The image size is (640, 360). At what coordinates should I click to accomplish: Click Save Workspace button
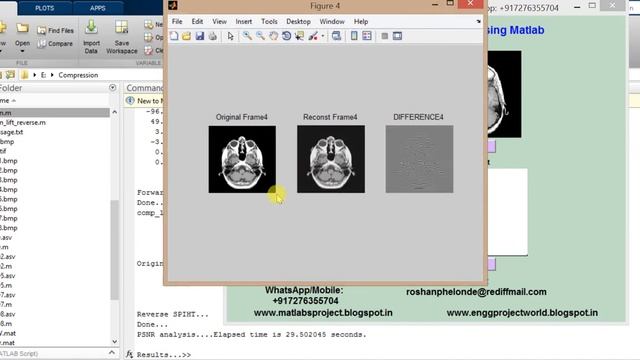(x=122, y=37)
